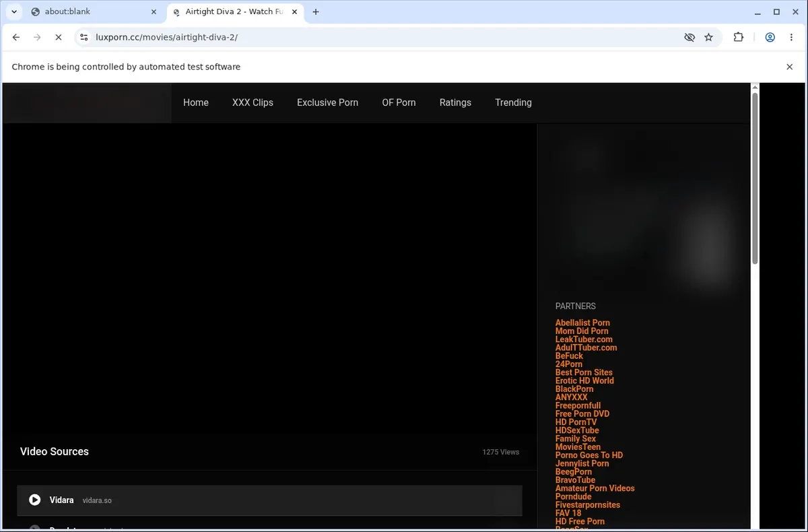Open the 24Porn partner link
The image size is (808, 532).
click(569, 364)
